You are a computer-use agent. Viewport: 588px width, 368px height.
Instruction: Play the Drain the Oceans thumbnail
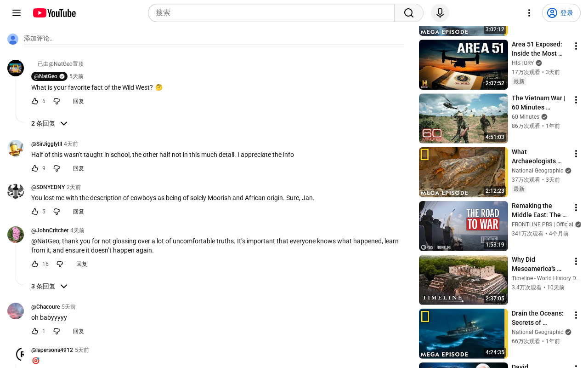click(x=464, y=333)
